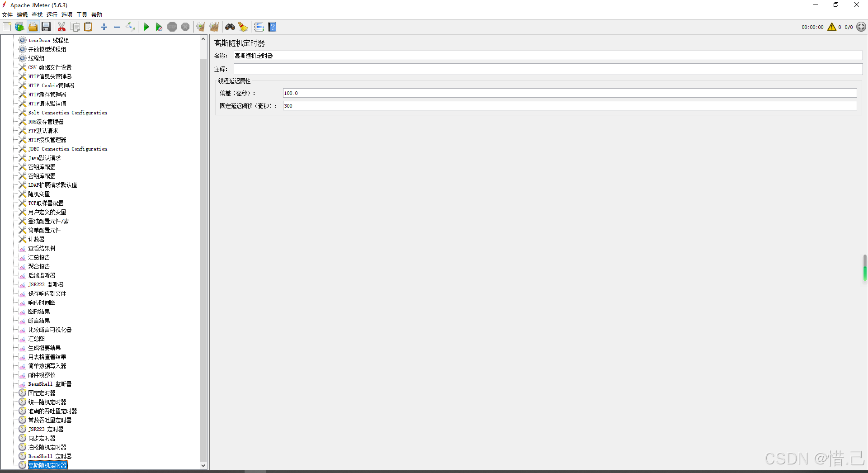Click the warning triangle error log icon
868x473 pixels.
(x=832, y=27)
